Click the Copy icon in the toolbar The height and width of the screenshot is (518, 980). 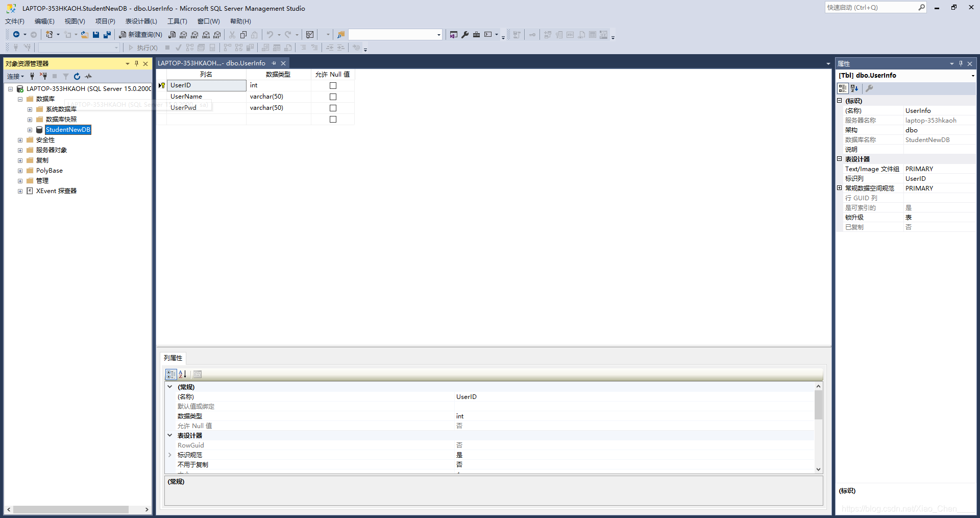pos(243,35)
